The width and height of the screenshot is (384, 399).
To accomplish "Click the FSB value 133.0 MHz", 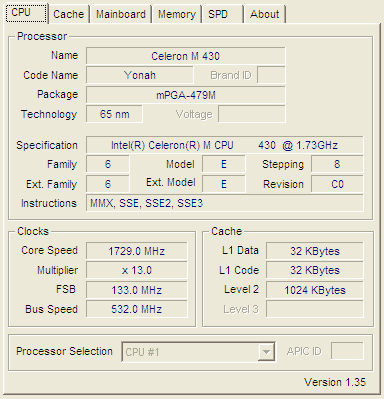I will pos(137,290).
